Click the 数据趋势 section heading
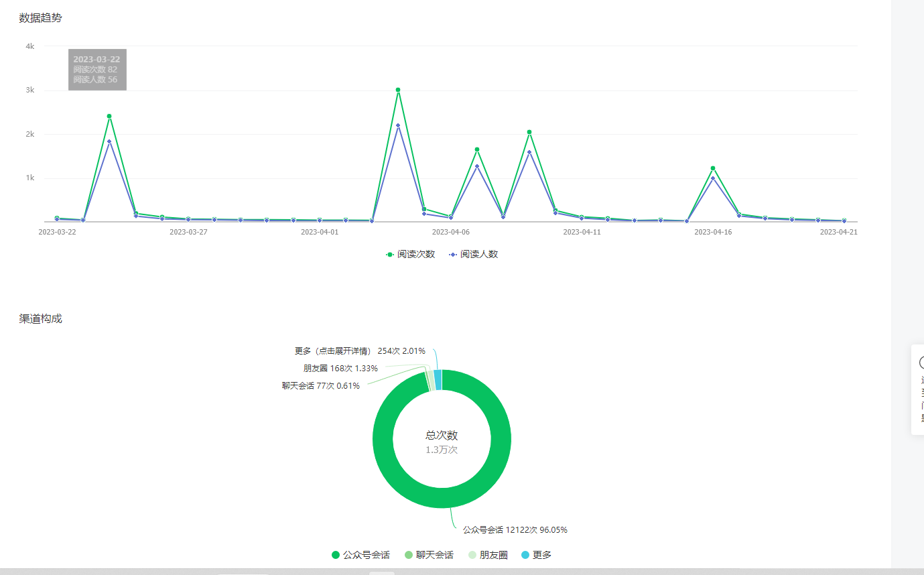924x575 pixels. 40,18
